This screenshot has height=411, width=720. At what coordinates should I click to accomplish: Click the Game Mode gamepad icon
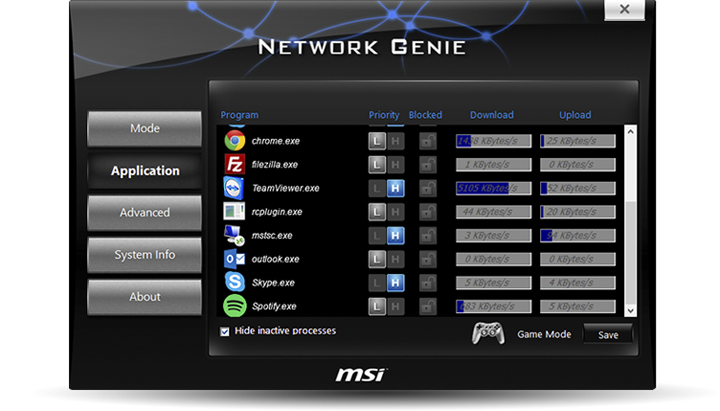point(487,334)
